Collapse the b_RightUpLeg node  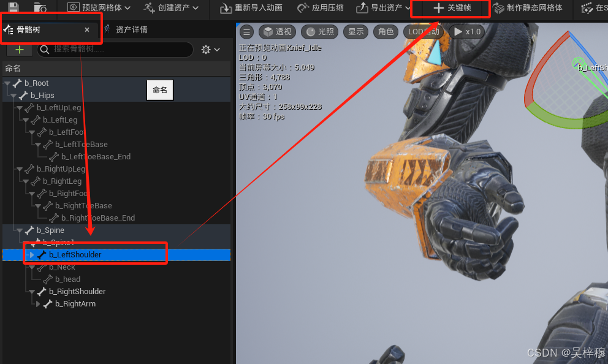pyautogui.click(x=20, y=169)
